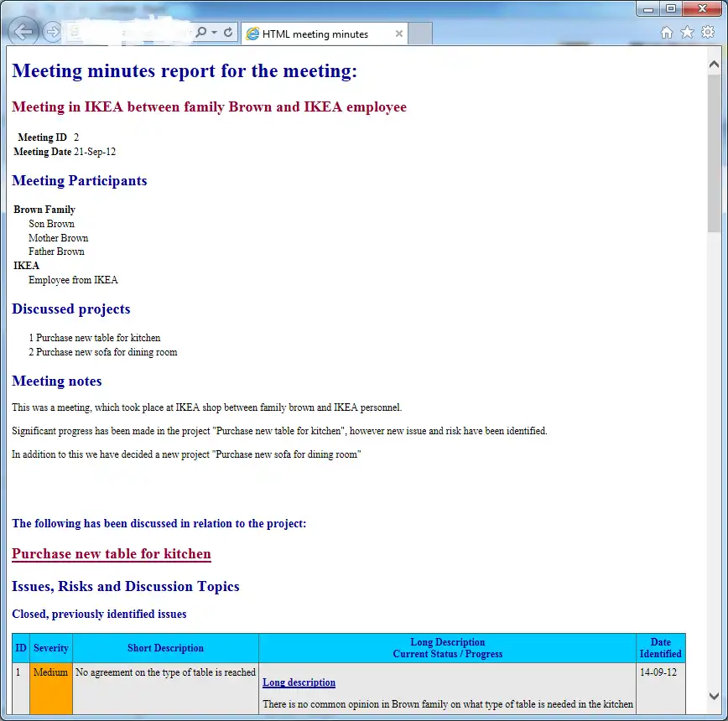Click the In addition to this paragraph
This screenshot has width=728, height=721.
click(x=187, y=454)
